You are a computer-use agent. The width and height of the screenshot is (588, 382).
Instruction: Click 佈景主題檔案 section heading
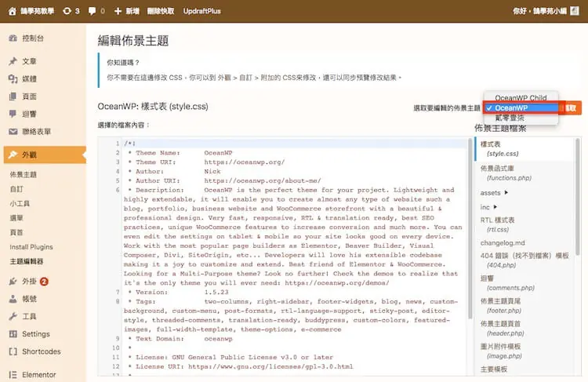[x=500, y=129]
